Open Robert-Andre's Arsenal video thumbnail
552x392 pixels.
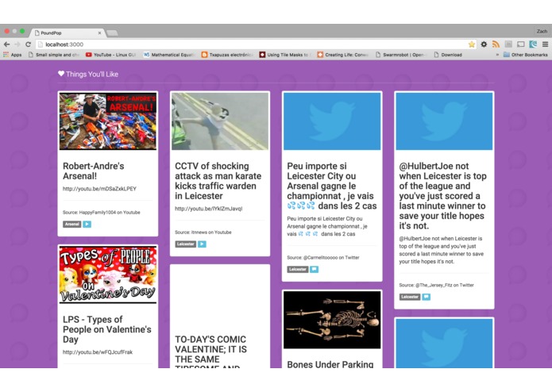click(x=108, y=121)
